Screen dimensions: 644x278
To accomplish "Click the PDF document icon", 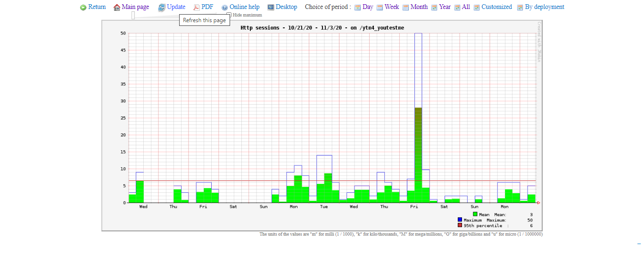I will [197, 8].
